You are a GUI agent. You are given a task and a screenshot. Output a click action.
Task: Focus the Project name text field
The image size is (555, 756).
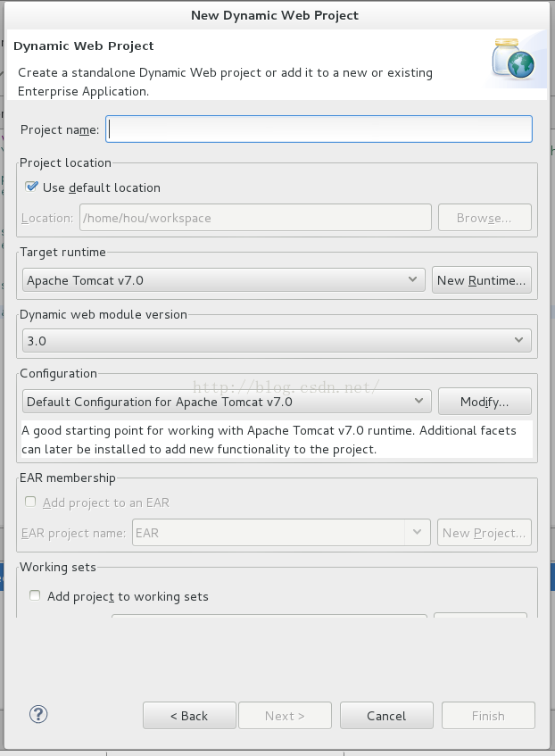coord(319,129)
